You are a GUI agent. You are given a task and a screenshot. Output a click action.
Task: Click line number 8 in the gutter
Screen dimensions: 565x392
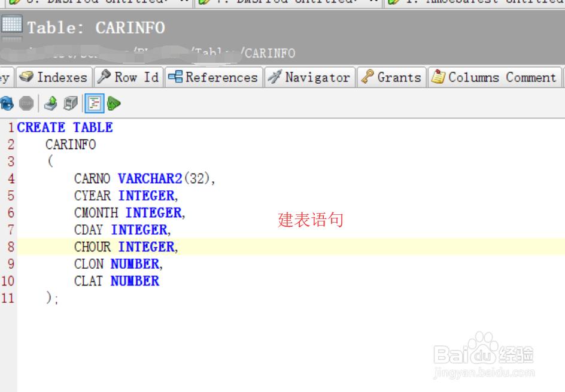[11, 247]
